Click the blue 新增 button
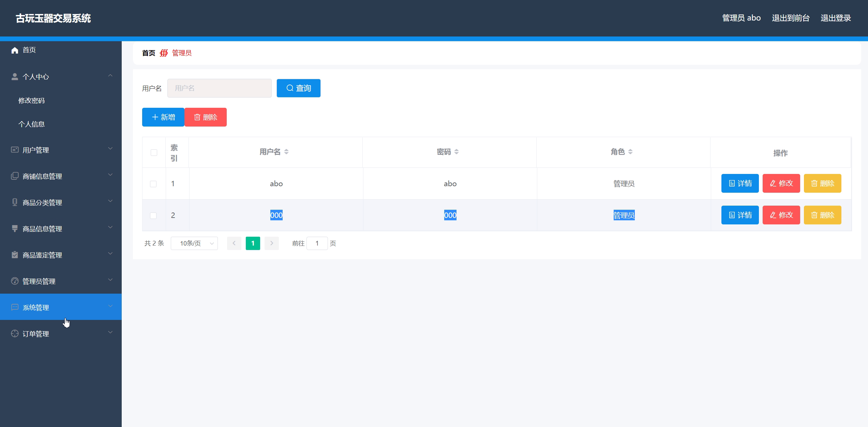Image resolution: width=868 pixels, height=427 pixels. [163, 117]
